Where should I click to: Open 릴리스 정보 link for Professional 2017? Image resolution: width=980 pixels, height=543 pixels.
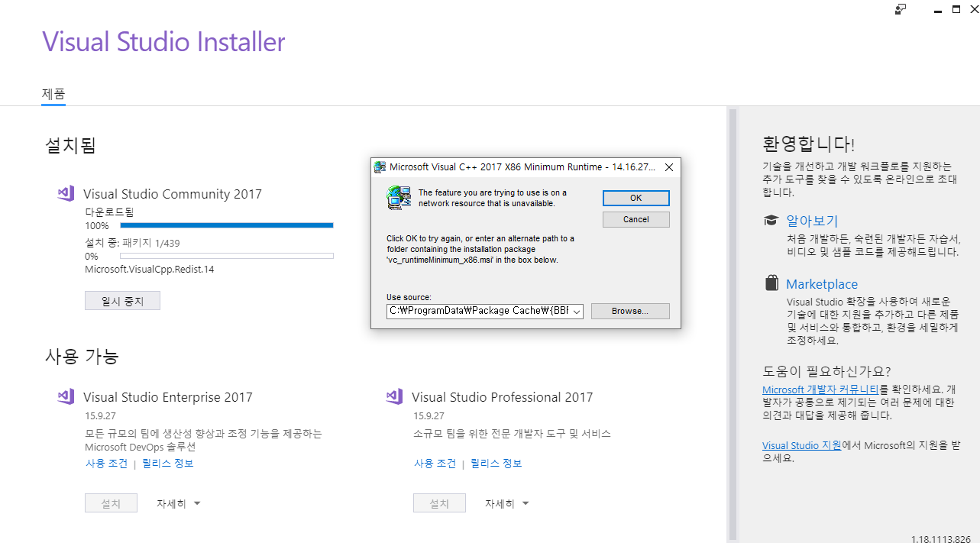tap(496, 464)
